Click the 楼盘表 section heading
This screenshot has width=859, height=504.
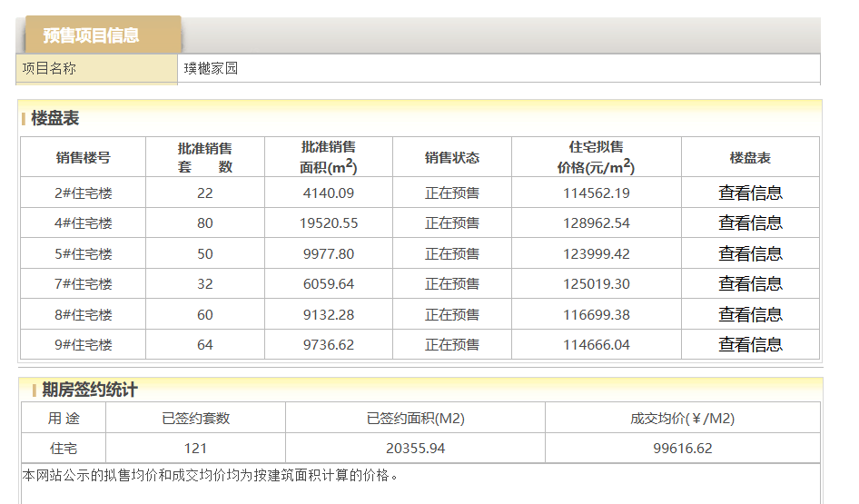55,118
